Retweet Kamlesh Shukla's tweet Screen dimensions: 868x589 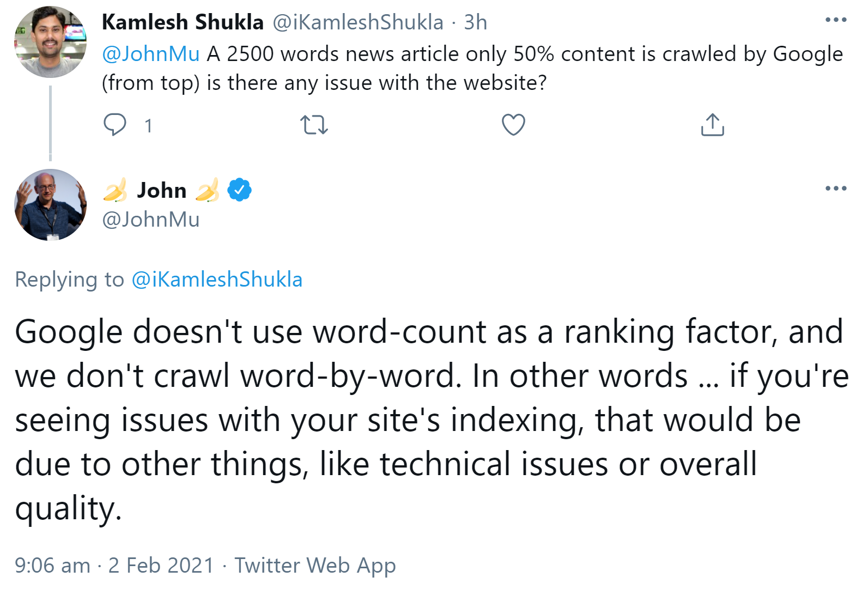314,125
